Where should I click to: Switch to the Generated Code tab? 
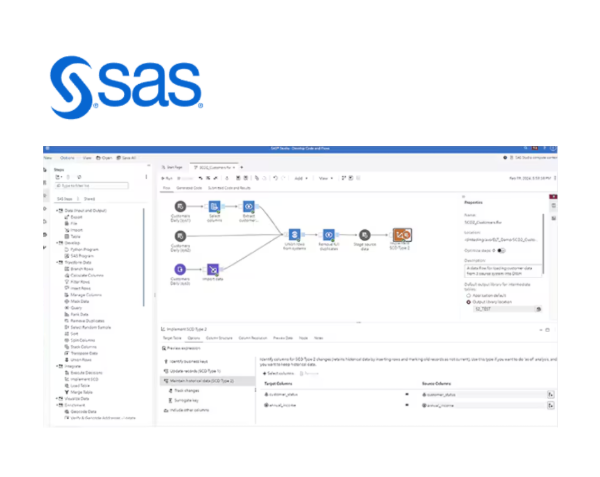(190, 187)
